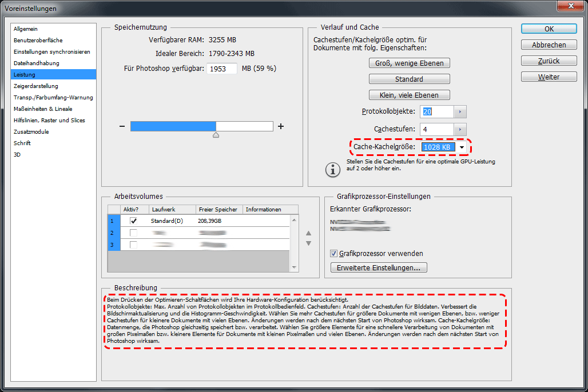Click the Aktiv? column header
Viewport: 588px width, 392px height.
(134, 210)
